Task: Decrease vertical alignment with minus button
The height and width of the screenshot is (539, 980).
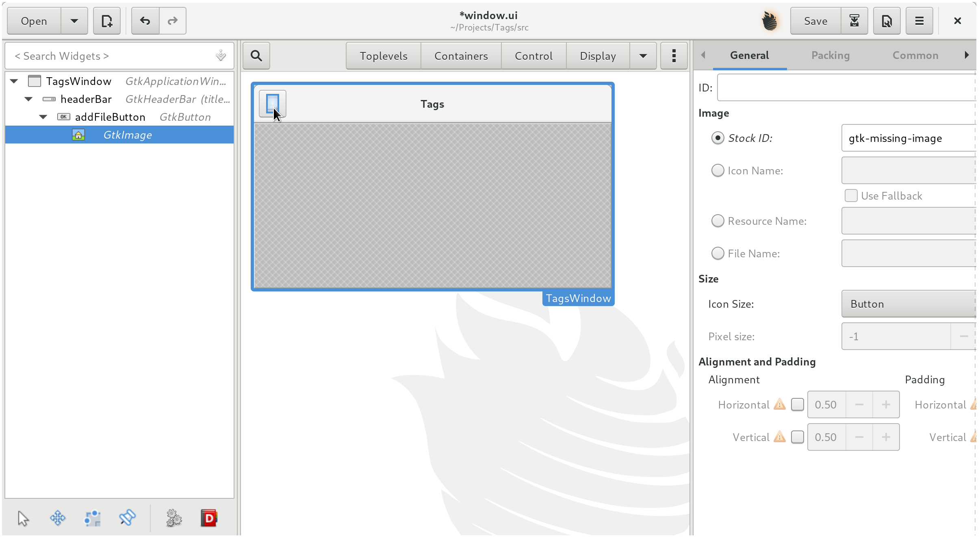Action: (859, 437)
